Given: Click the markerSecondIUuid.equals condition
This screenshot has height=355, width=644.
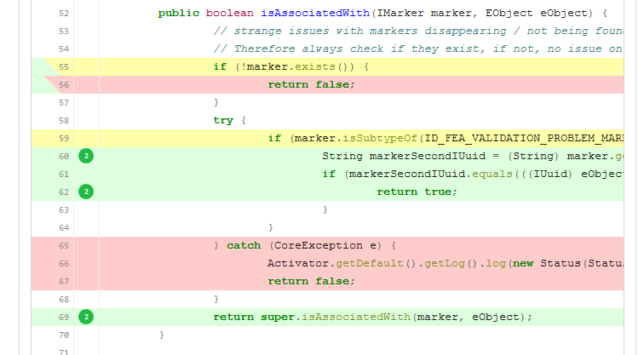Looking at the screenshot, I should coord(473,174).
